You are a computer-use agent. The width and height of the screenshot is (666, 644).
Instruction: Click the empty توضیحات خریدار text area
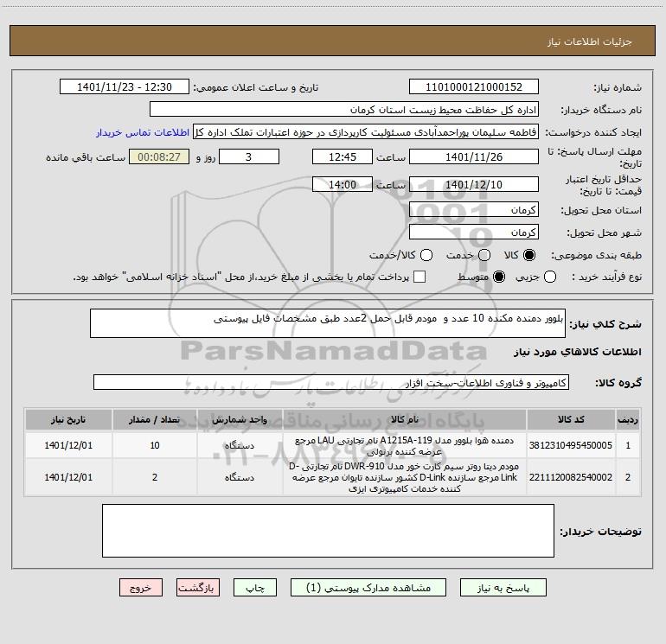point(328,531)
